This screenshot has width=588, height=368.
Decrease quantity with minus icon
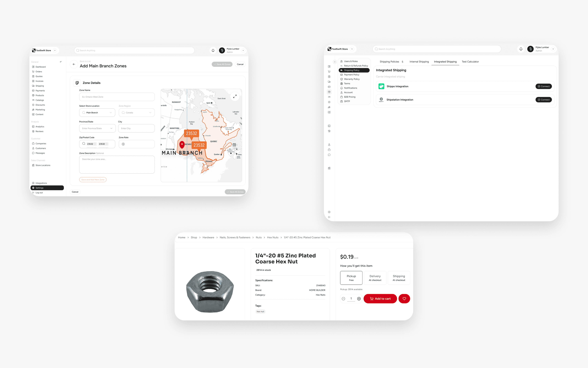(x=343, y=299)
